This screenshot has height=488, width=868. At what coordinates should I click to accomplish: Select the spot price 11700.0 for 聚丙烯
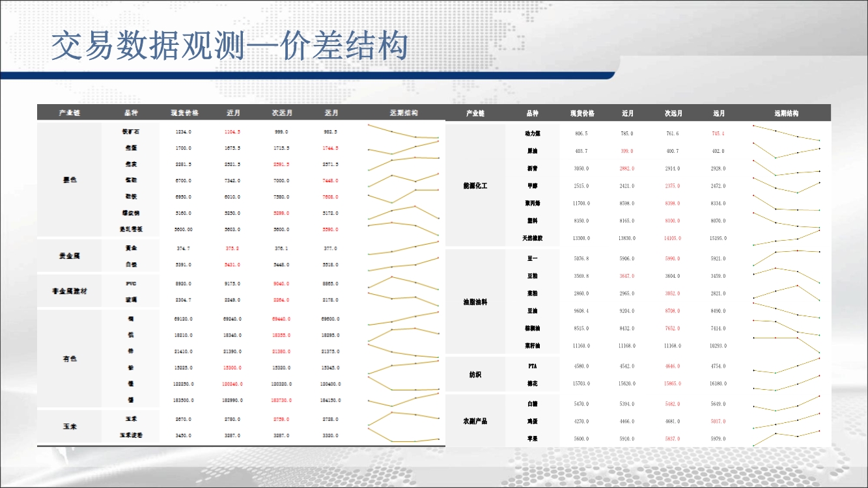point(581,204)
